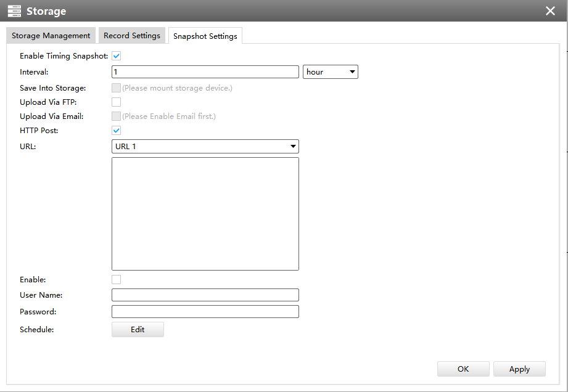
Task: Expand the hour interval unit dropdown
Action: pyautogui.click(x=331, y=72)
